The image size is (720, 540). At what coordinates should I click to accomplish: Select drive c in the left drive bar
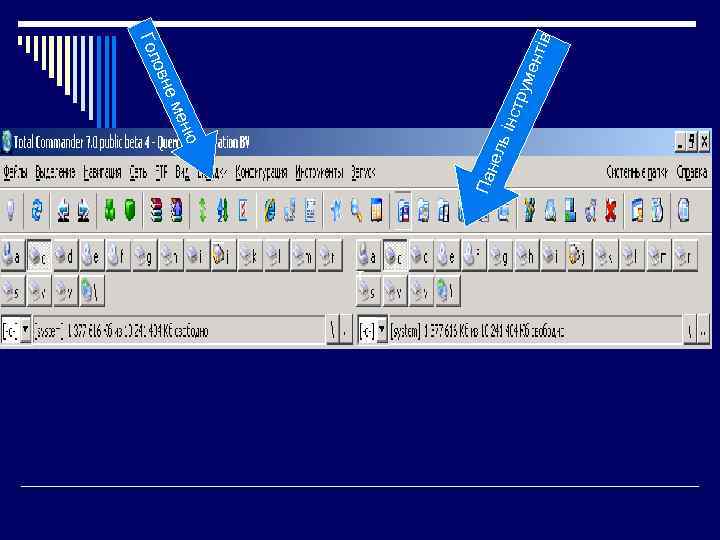tap(39, 255)
